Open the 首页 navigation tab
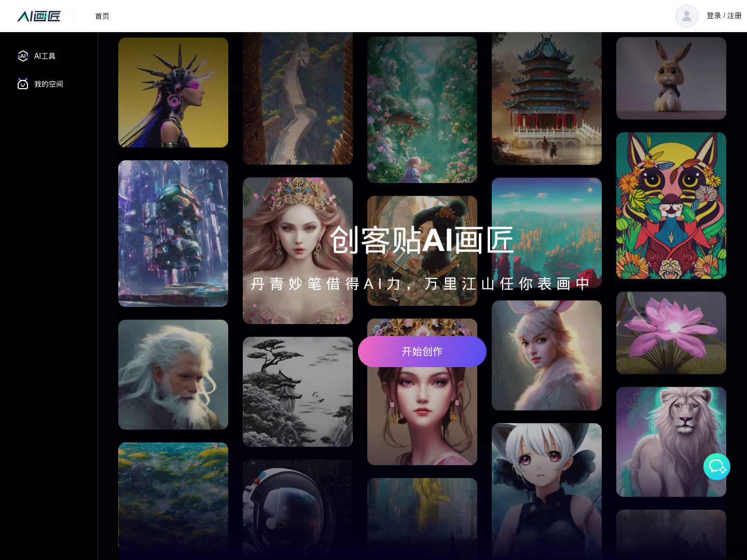The width and height of the screenshot is (747, 560). tap(102, 16)
